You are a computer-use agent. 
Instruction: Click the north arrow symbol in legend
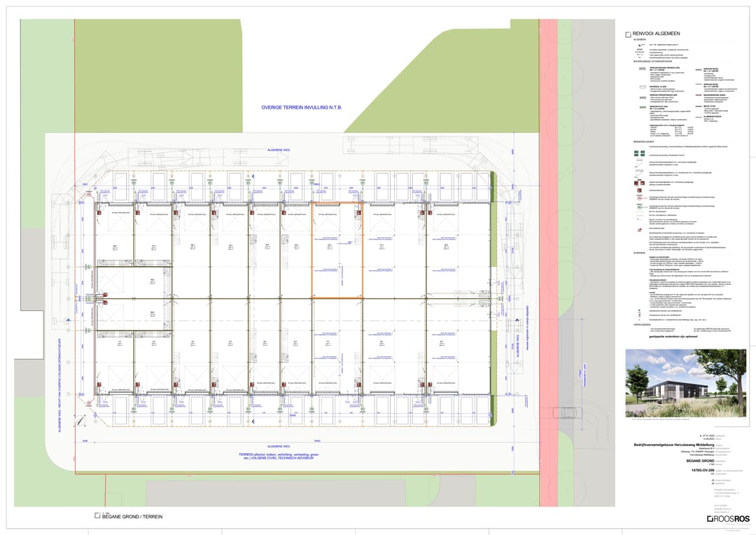pos(638,44)
